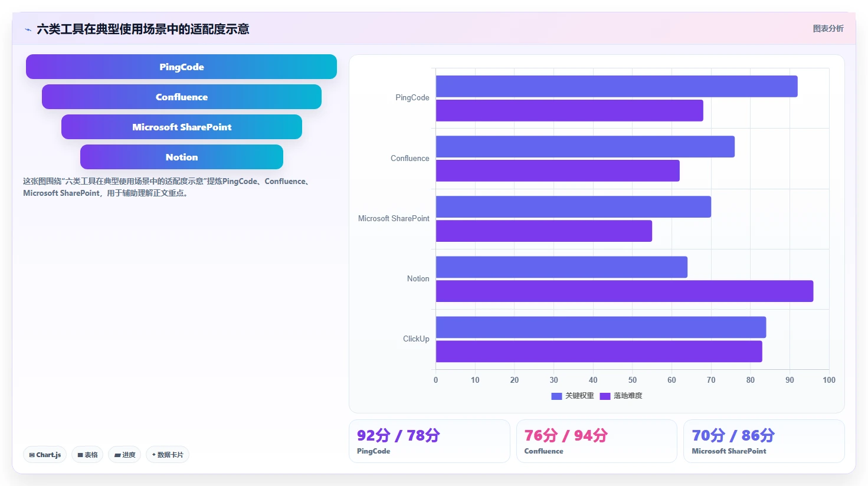Click the Confluence y-axis label
Screen dimensions: 868x486
410,159
